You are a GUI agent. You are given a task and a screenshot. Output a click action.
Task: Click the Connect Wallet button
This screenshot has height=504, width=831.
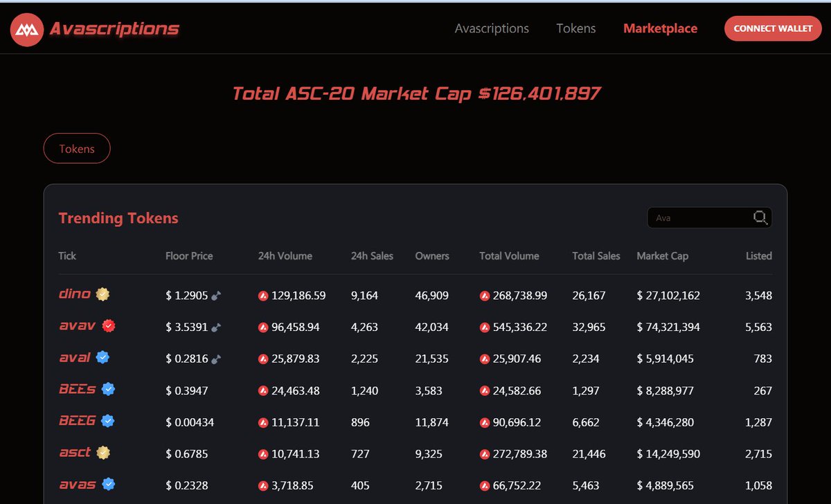(x=773, y=28)
